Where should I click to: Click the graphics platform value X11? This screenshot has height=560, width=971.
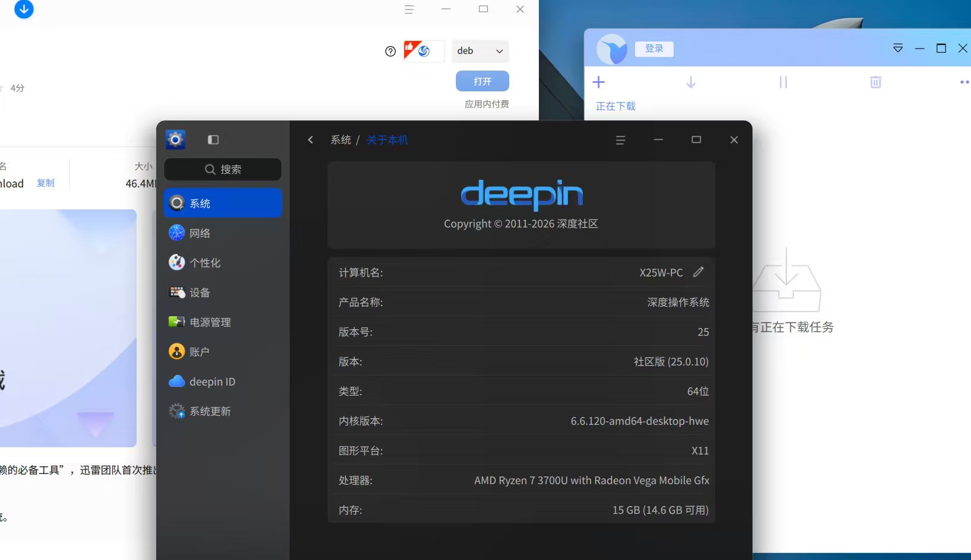(700, 450)
